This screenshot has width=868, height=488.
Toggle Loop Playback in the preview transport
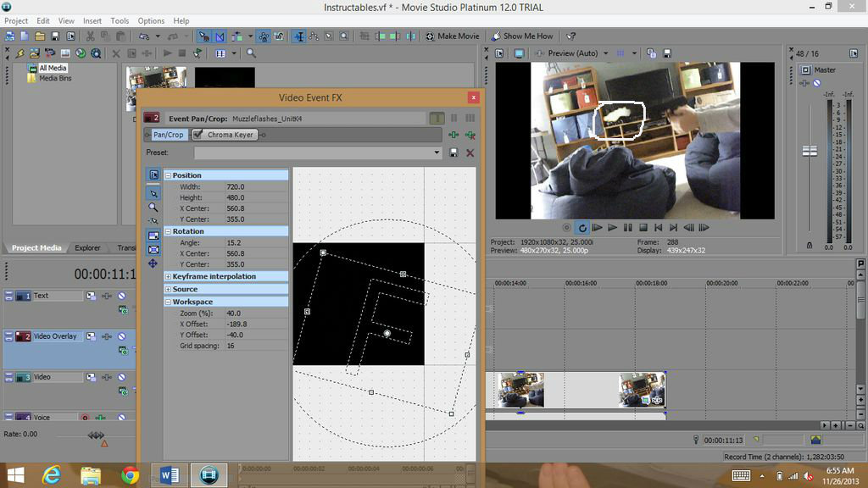(x=581, y=227)
